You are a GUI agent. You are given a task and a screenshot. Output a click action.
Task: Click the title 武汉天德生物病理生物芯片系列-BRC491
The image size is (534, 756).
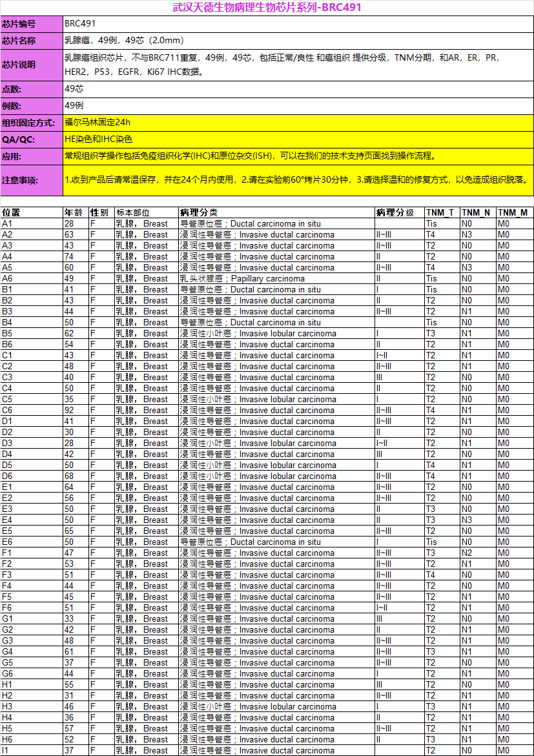pyautogui.click(x=267, y=8)
